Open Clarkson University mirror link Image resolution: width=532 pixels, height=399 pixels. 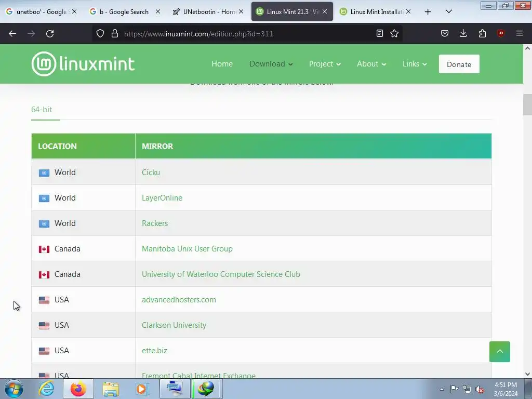pyautogui.click(x=174, y=325)
